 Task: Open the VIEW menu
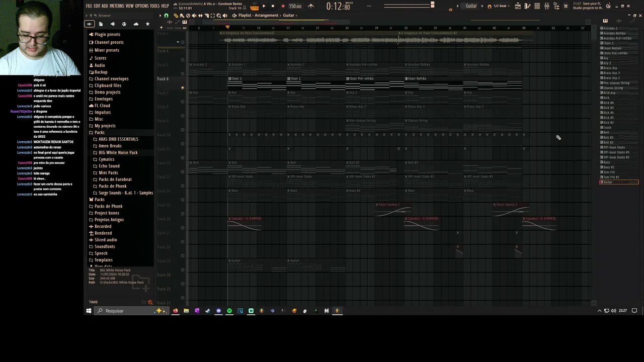click(130, 6)
